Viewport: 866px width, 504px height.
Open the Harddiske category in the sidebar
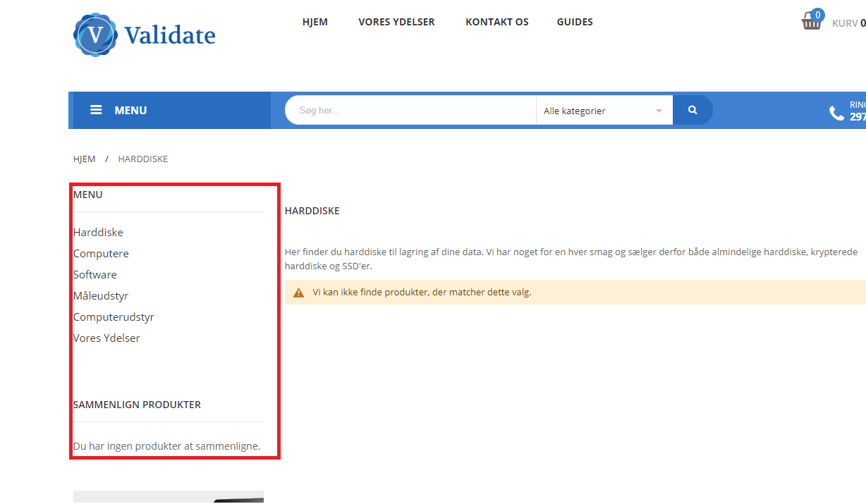tap(98, 232)
